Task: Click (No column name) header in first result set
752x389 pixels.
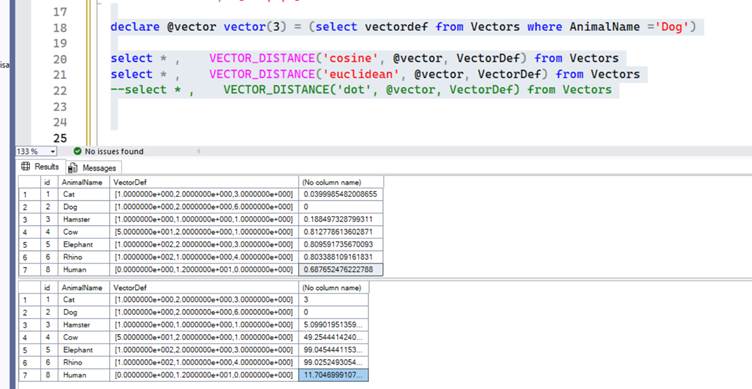Action: pyautogui.click(x=341, y=182)
